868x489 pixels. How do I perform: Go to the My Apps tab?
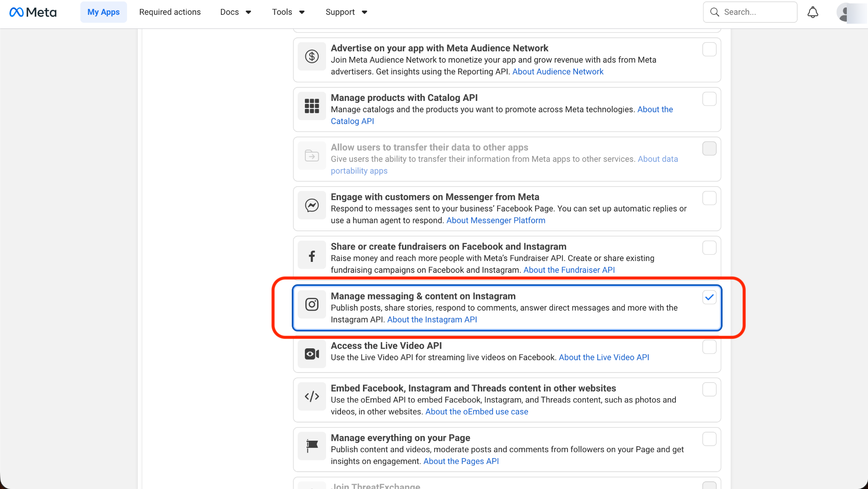(103, 12)
